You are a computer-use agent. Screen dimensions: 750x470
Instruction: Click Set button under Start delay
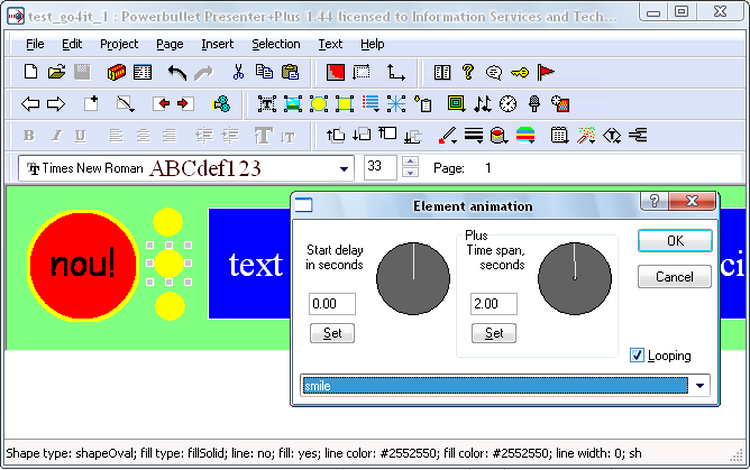tap(332, 333)
